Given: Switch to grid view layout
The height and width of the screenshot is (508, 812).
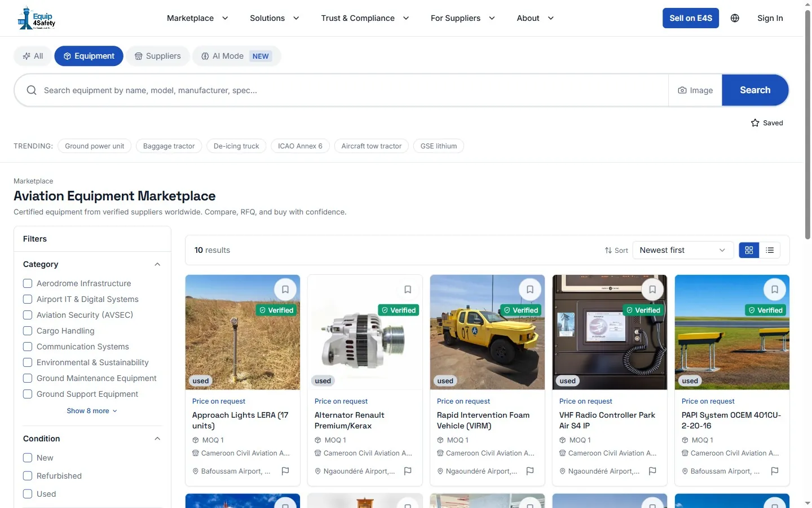Looking at the screenshot, I should pyautogui.click(x=749, y=250).
